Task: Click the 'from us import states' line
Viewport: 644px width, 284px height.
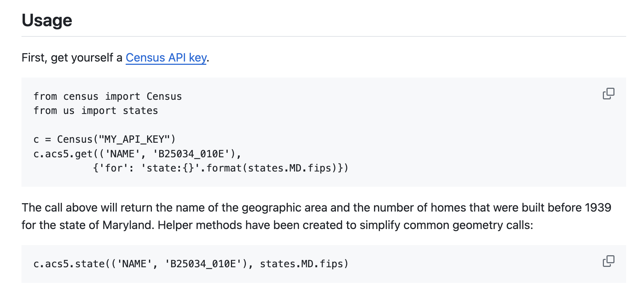Action: (x=96, y=111)
